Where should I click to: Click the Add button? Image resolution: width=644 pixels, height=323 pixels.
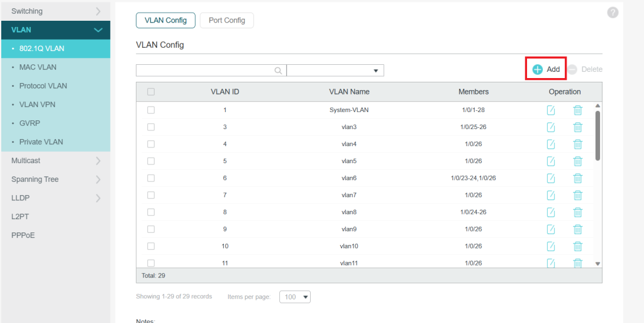tap(547, 69)
